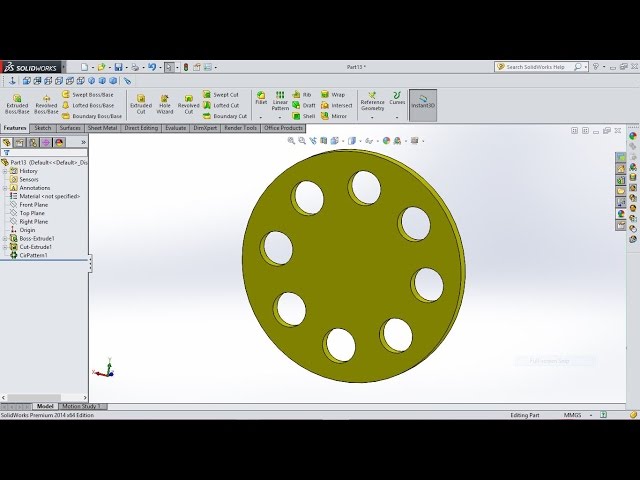
Task: Add a Rib feature
Action: (x=301, y=94)
